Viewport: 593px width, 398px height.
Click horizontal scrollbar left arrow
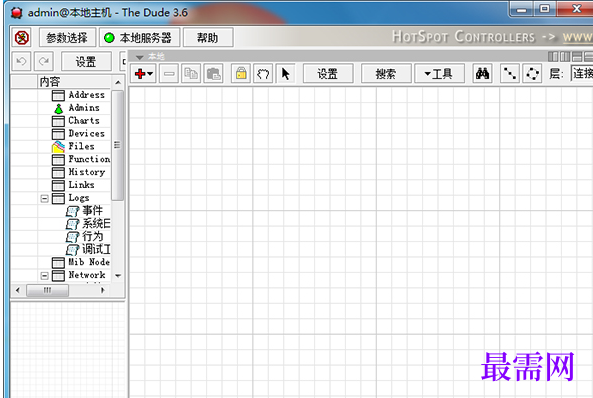click(18, 291)
